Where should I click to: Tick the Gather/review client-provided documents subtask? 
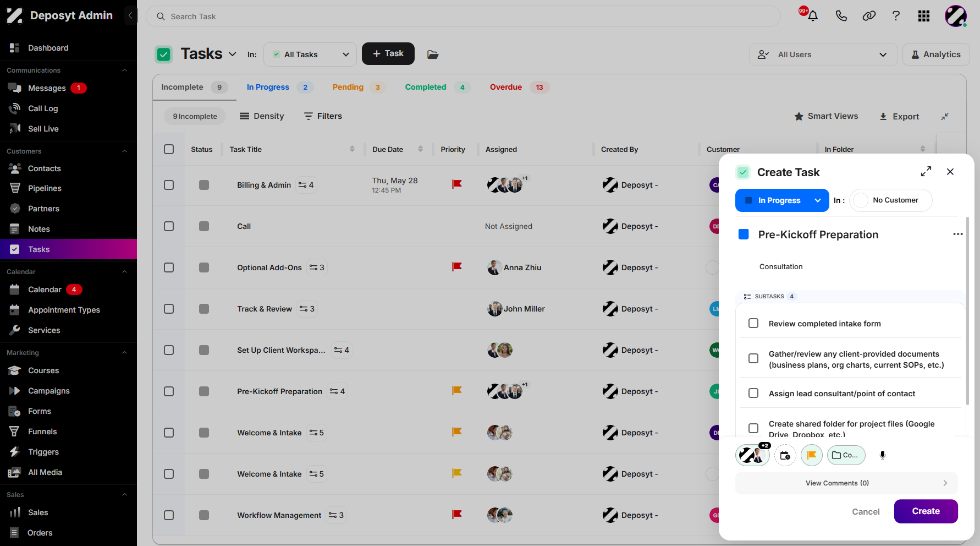tap(753, 359)
